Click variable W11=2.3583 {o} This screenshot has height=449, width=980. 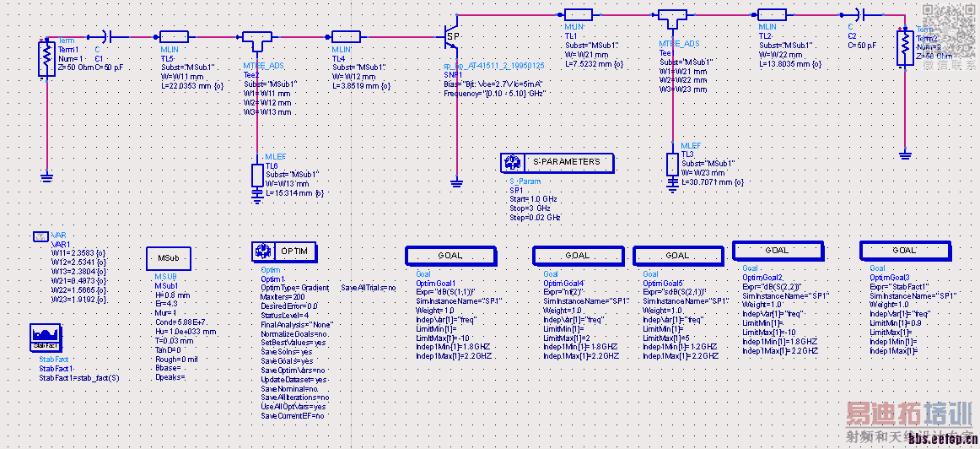click(x=78, y=252)
